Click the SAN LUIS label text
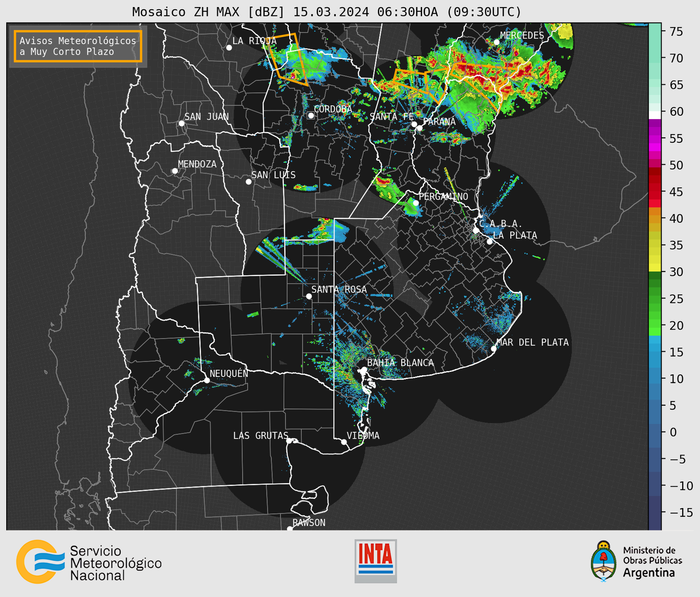The width and height of the screenshot is (700, 597). tap(273, 175)
